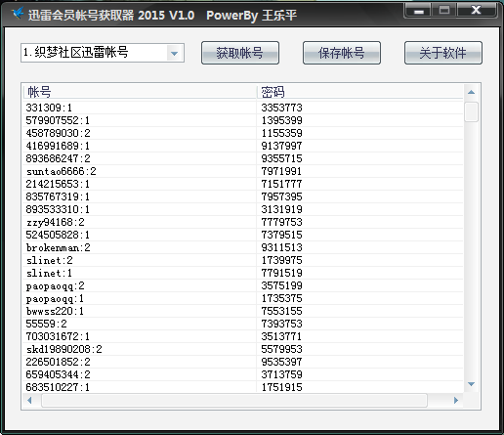The height and width of the screenshot is (435, 504).
Task: Click the horizontal scrollbar right arrow
Action: point(456,400)
